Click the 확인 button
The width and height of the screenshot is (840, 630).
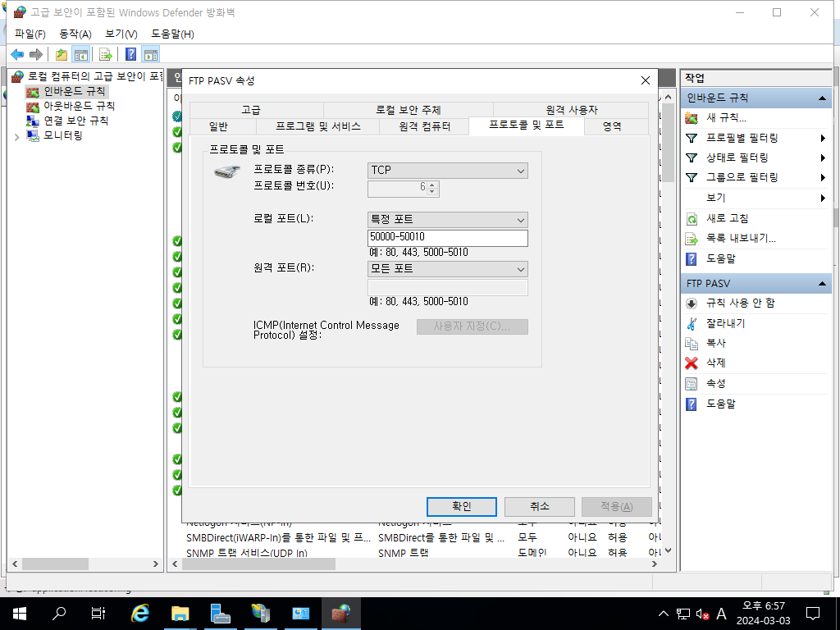pos(461,507)
